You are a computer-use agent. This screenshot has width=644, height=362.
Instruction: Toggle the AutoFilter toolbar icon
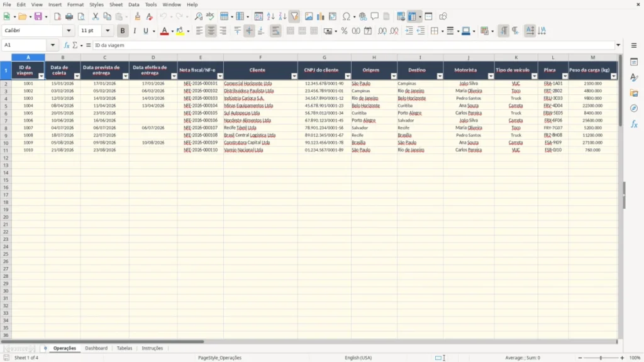tap(294, 16)
